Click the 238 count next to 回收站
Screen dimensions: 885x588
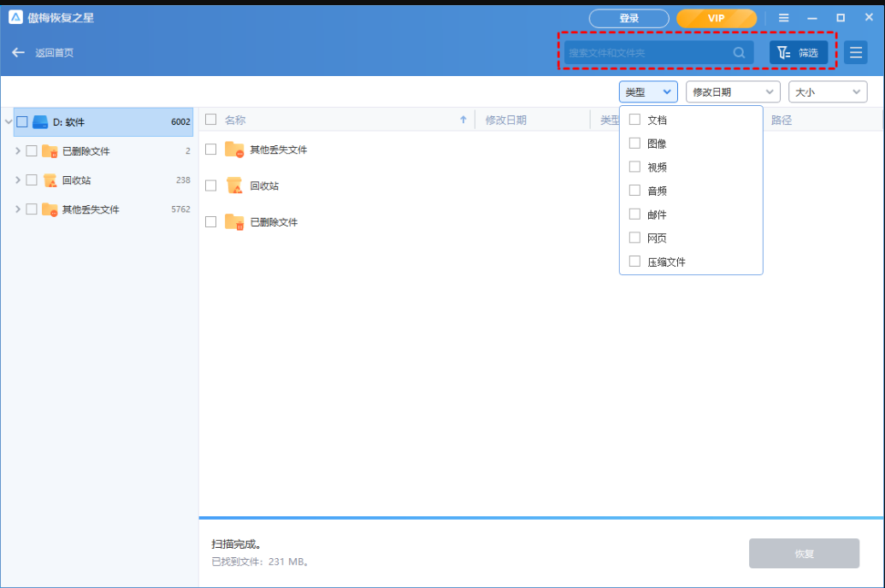pyautogui.click(x=183, y=180)
